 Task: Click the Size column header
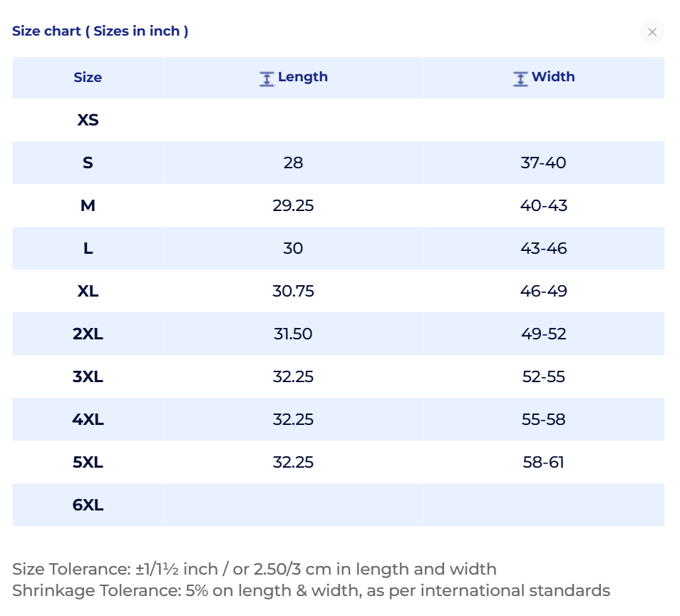[x=88, y=78]
